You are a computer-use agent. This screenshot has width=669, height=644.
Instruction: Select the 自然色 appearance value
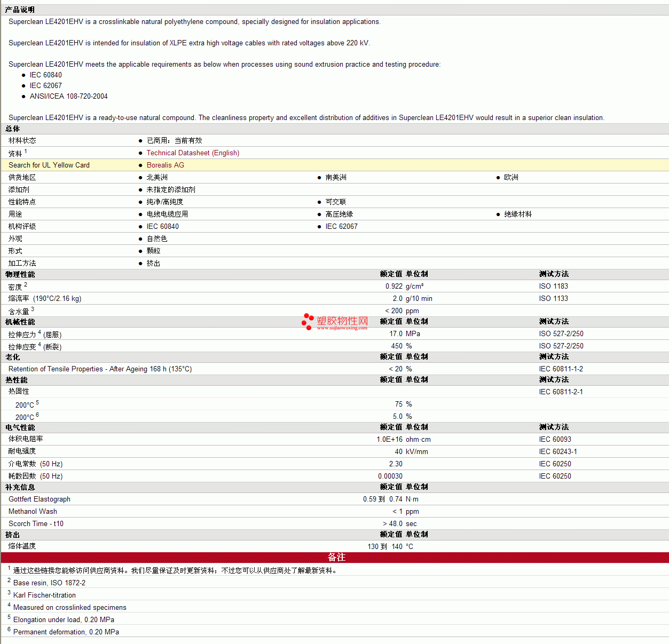(157, 238)
